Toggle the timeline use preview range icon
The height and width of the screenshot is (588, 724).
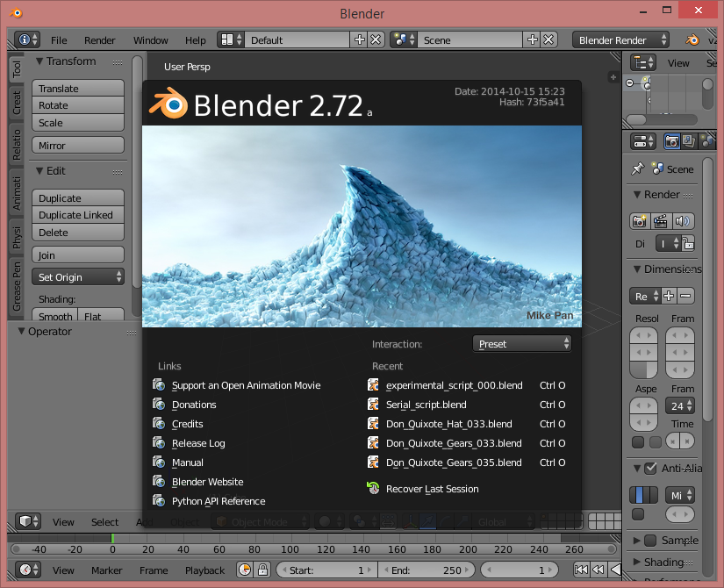click(245, 570)
